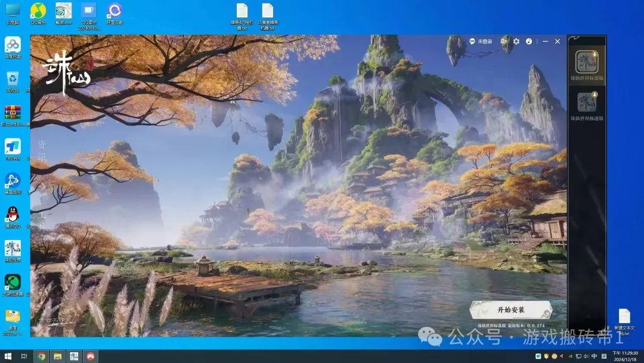This screenshot has height=363, width=644.
Task: Select the 诛仙世界极速版 game thumbnail
Action: (587, 102)
